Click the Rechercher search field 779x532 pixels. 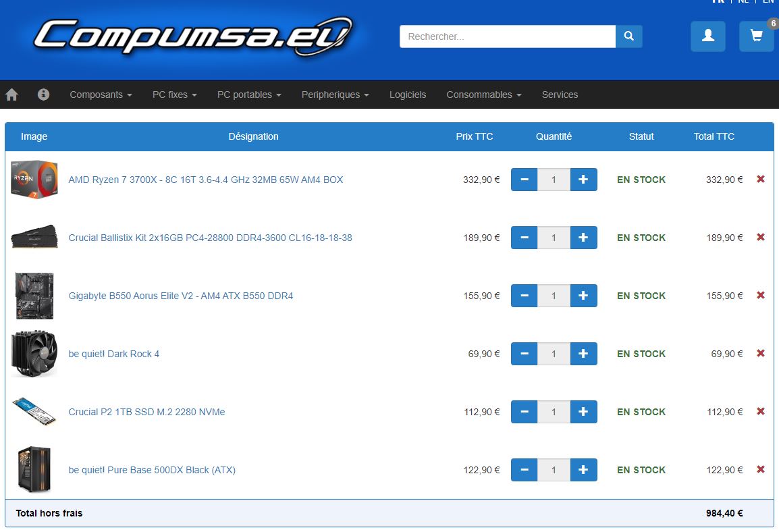click(507, 36)
